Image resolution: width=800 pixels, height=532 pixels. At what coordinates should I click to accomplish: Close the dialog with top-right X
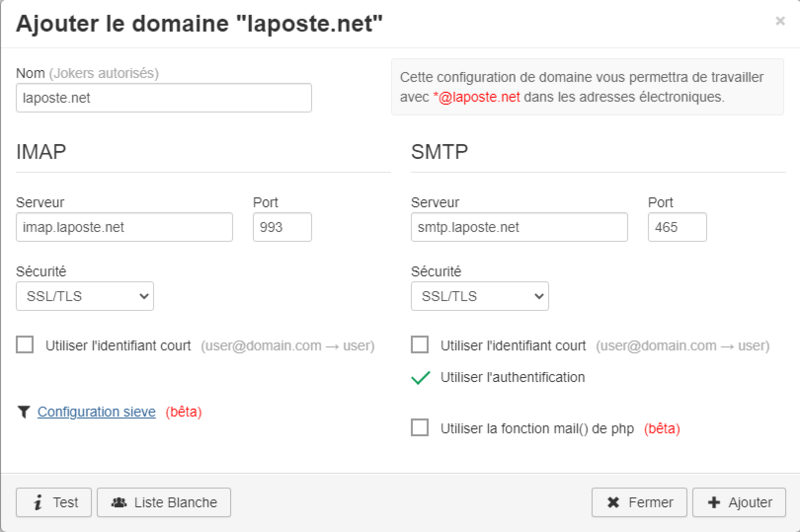(780, 20)
